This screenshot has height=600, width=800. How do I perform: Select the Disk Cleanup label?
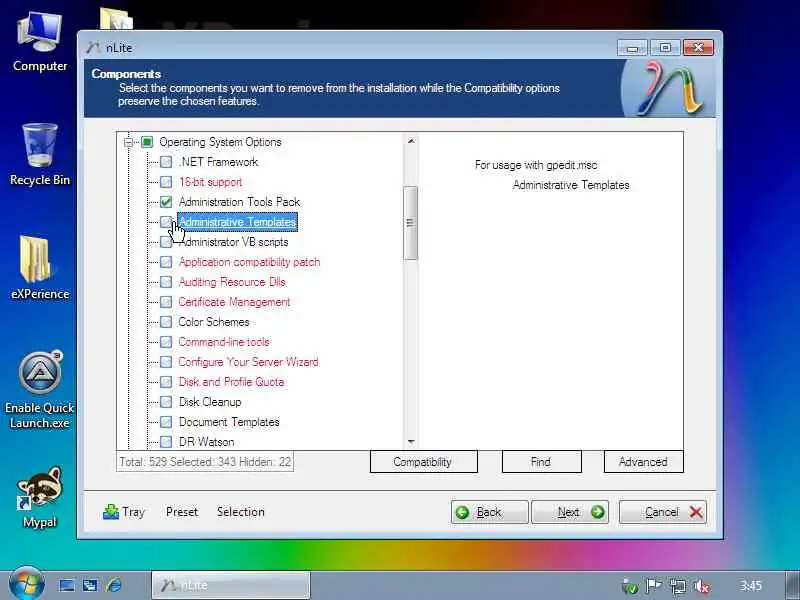pos(210,402)
